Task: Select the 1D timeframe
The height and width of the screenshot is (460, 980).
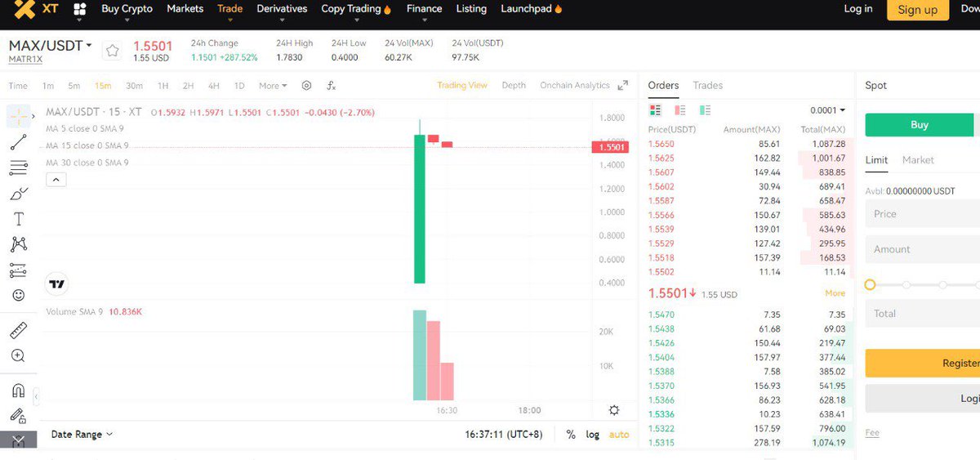Action: click(x=239, y=86)
